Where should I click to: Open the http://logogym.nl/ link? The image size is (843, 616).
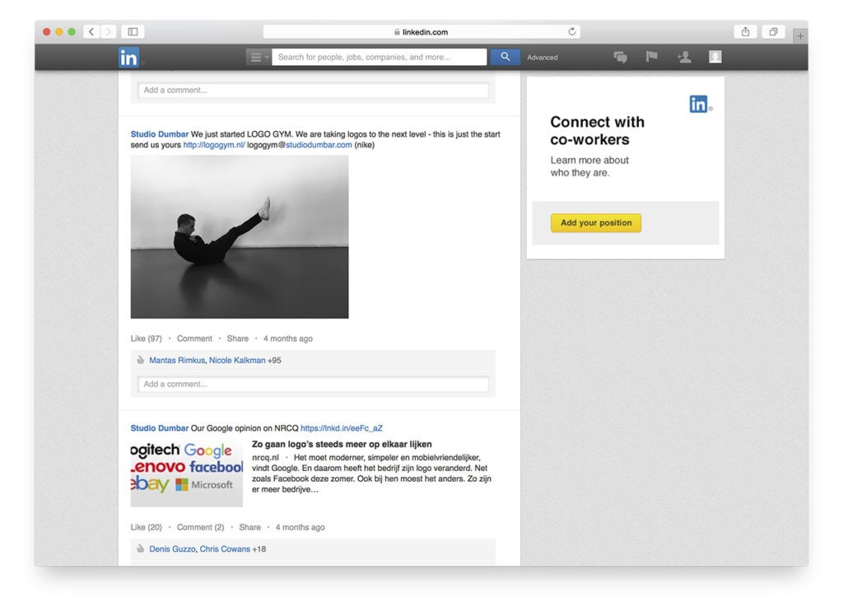click(214, 145)
